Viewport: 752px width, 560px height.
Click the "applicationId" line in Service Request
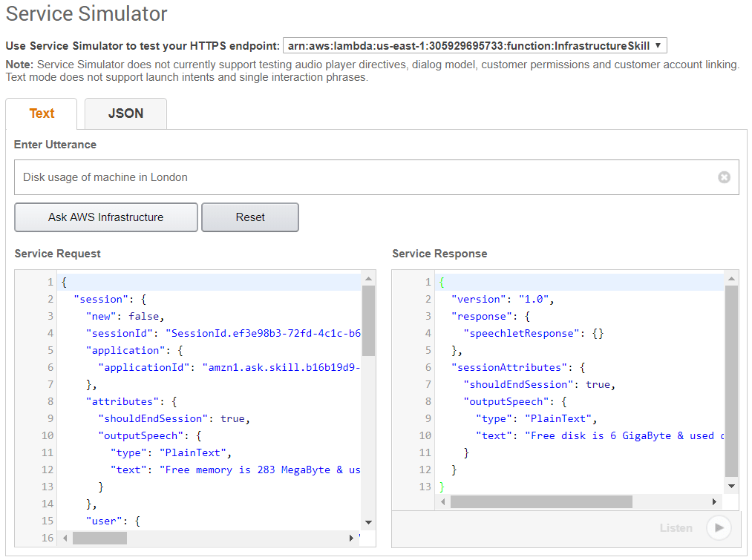click(x=229, y=367)
